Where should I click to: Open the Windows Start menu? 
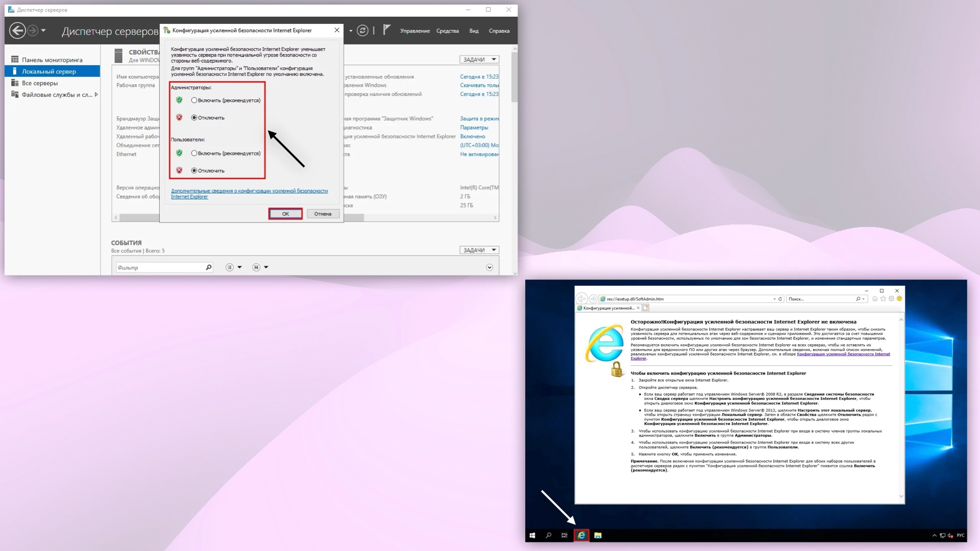coord(532,535)
